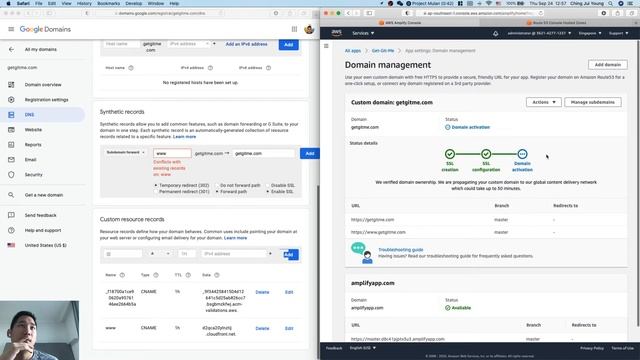Click the help icon next to TTL column
The height and width of the screenshot is (360, 640).
[x=188, y=275]
